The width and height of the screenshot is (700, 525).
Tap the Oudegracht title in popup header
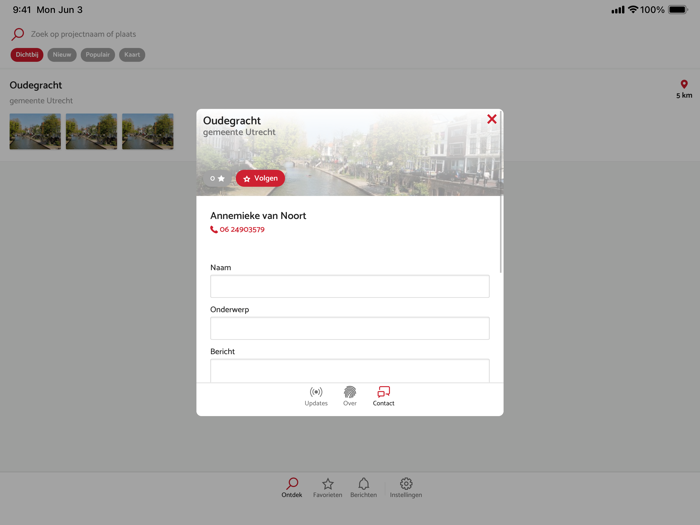[x=232, y=121]
